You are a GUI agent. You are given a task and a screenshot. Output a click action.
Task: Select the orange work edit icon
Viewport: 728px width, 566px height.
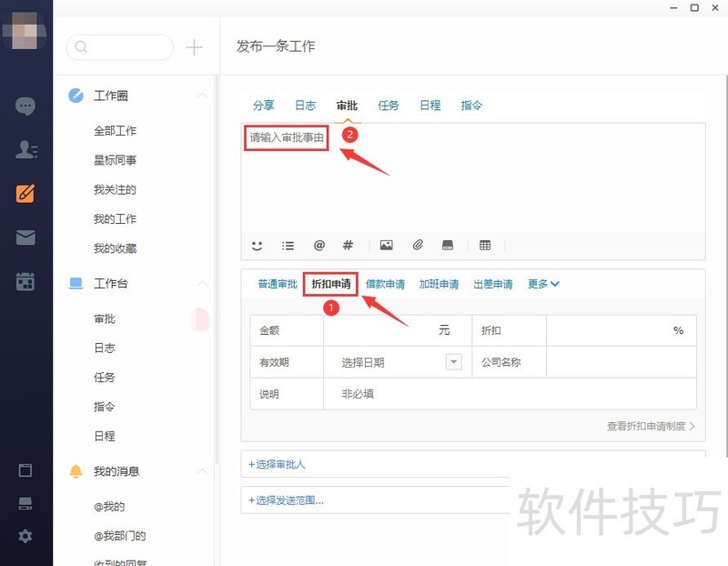point(25,193)
